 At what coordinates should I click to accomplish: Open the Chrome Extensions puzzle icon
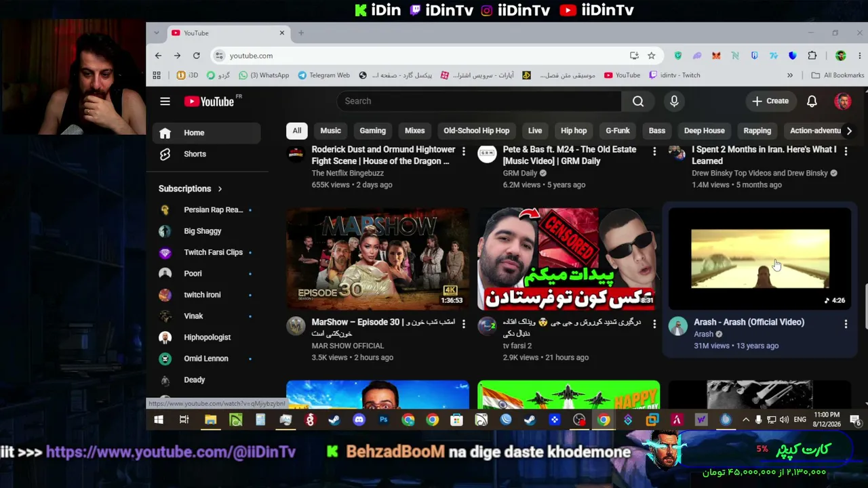[812, 56]
